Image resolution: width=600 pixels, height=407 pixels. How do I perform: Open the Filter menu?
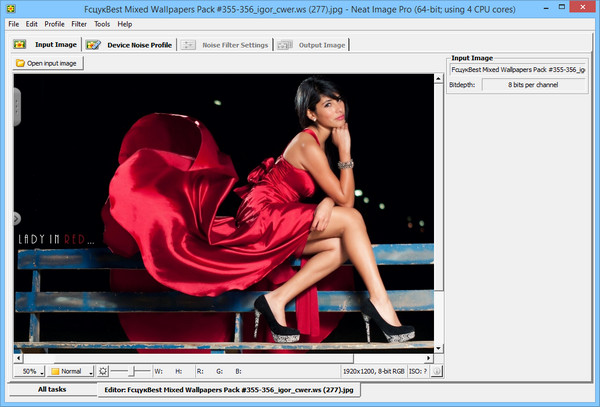tap(78, 23)
